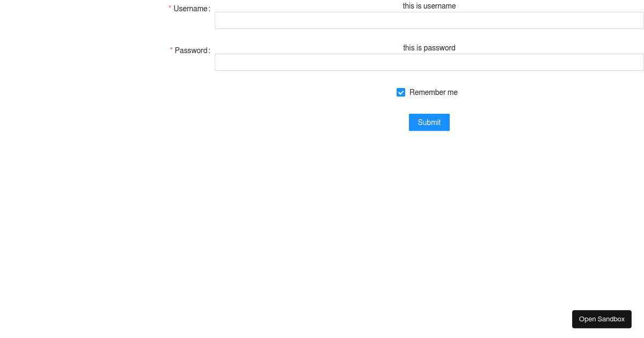Click the red asterisk beside Username
Viewport: 644px width, 338px height.
170,8
